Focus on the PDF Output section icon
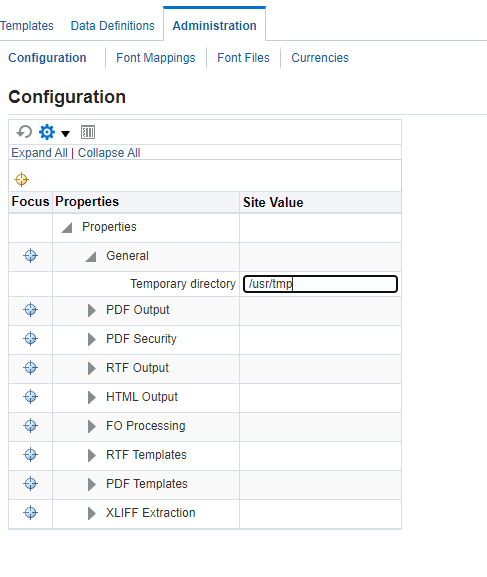Viewport: 487px width, 577px height. click(31, 309)
